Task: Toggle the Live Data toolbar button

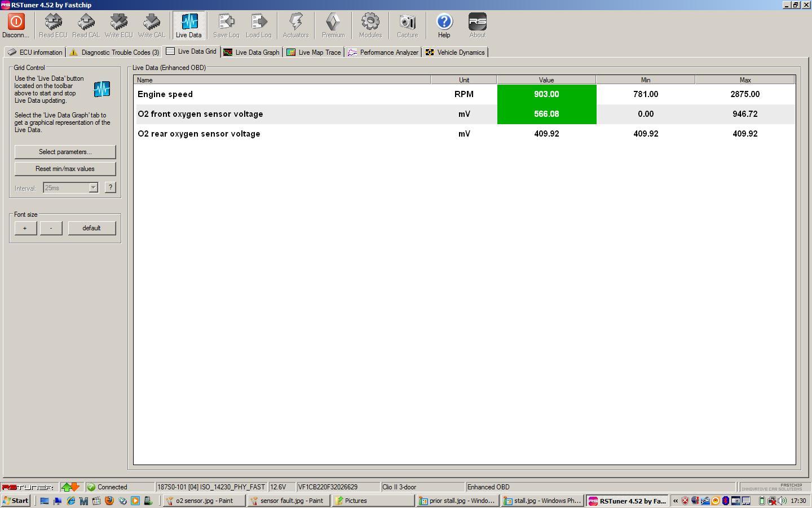Action: [188, 25]
